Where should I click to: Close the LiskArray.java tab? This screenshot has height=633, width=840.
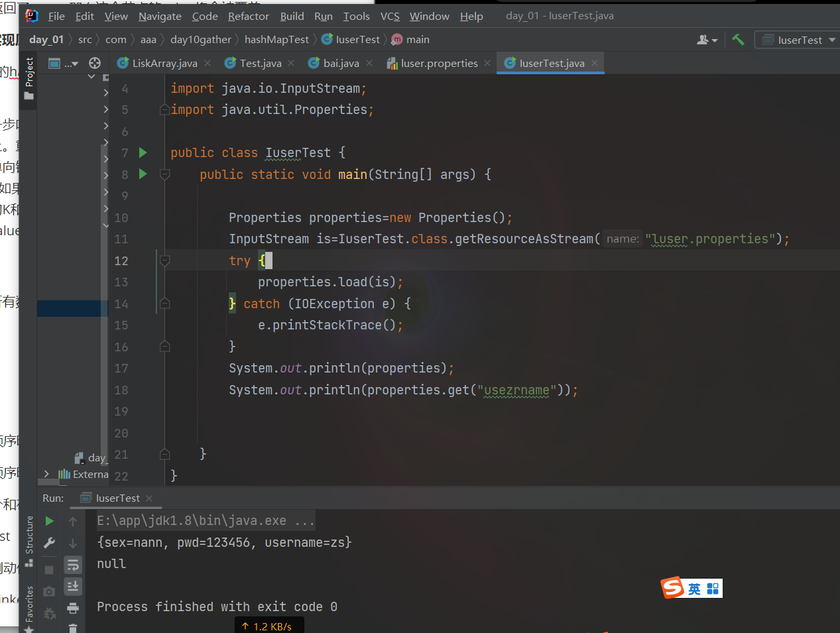pos(208,63)
